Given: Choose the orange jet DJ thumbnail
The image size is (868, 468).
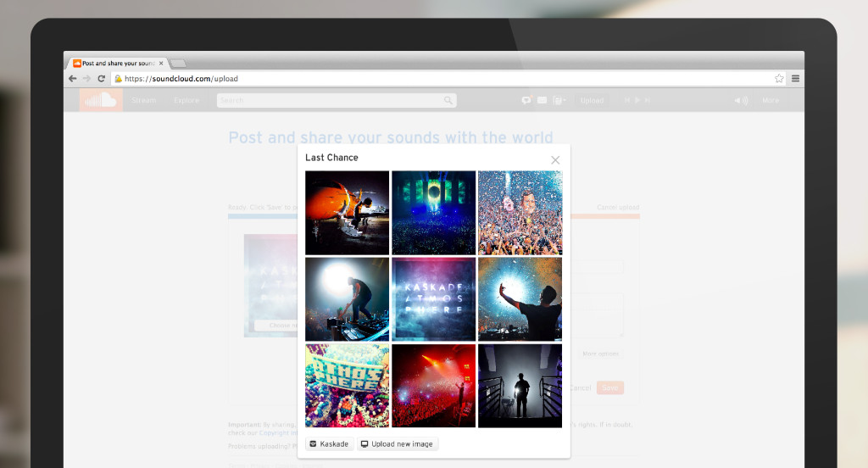Looking at the screenshot, I should click(x=347, y=213).
